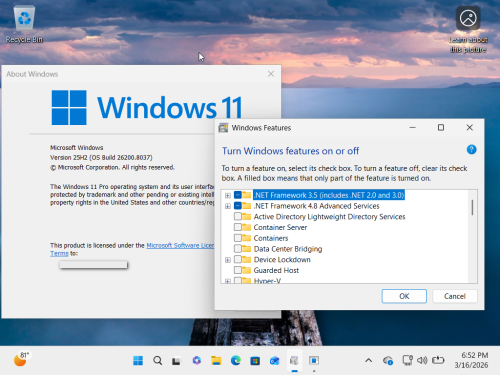Launch Microsoft Edge from the taskbar

point(236,360)
